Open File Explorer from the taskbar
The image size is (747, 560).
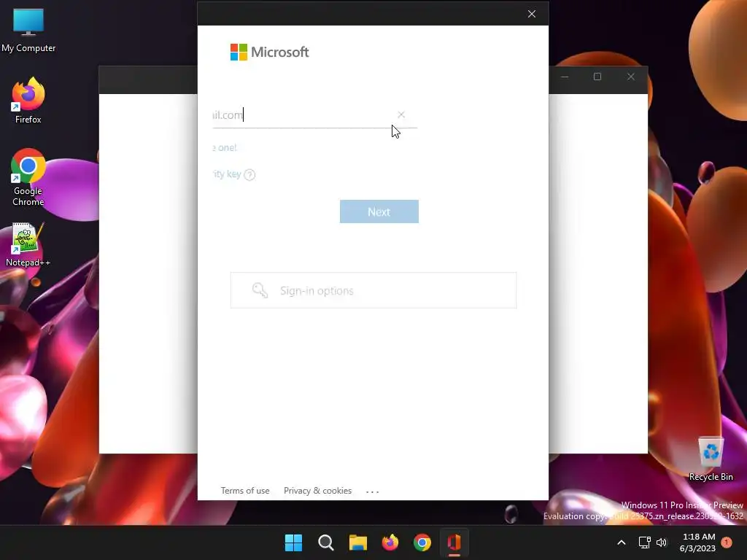pos(357,542)
